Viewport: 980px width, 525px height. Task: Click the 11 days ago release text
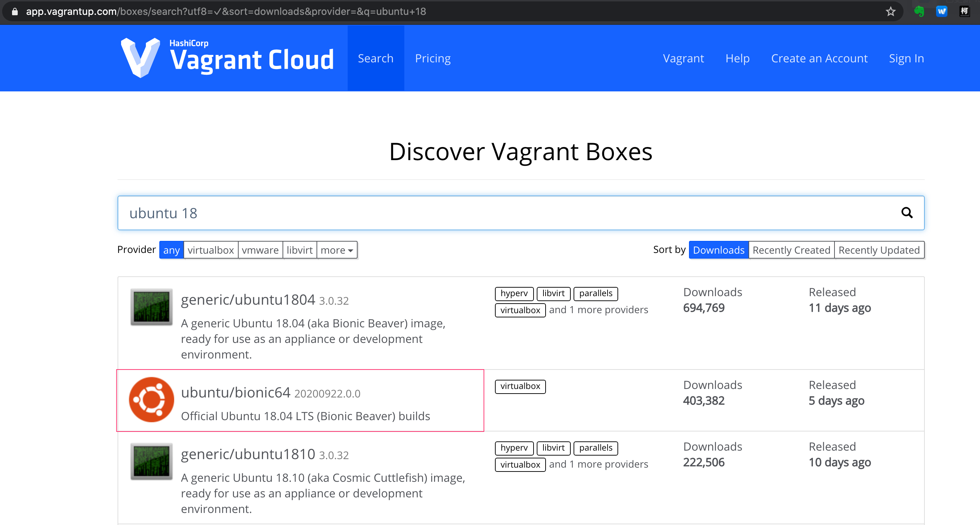pos(839,308)
